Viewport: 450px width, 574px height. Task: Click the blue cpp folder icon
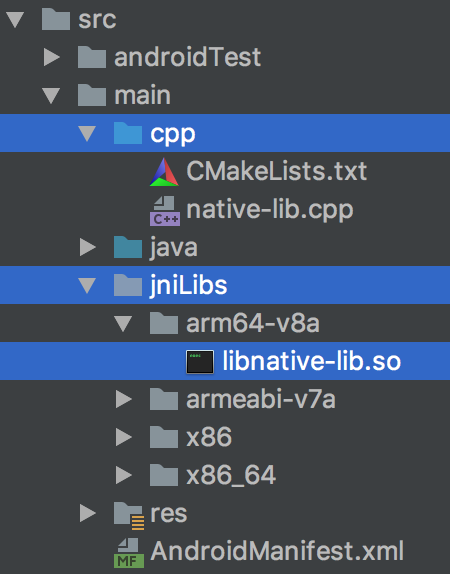128,133
